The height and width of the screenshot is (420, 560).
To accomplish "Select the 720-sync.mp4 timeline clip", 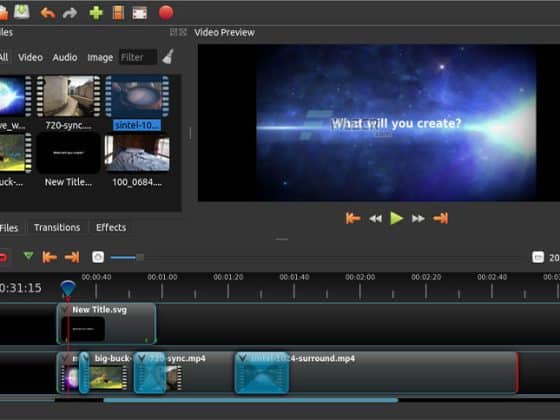I will point(200,373).
